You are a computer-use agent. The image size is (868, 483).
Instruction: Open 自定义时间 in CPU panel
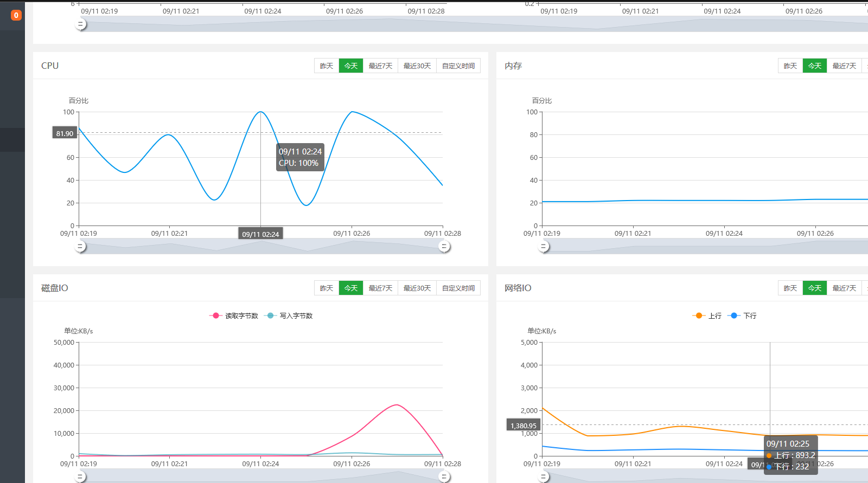[x=458, y=66]
